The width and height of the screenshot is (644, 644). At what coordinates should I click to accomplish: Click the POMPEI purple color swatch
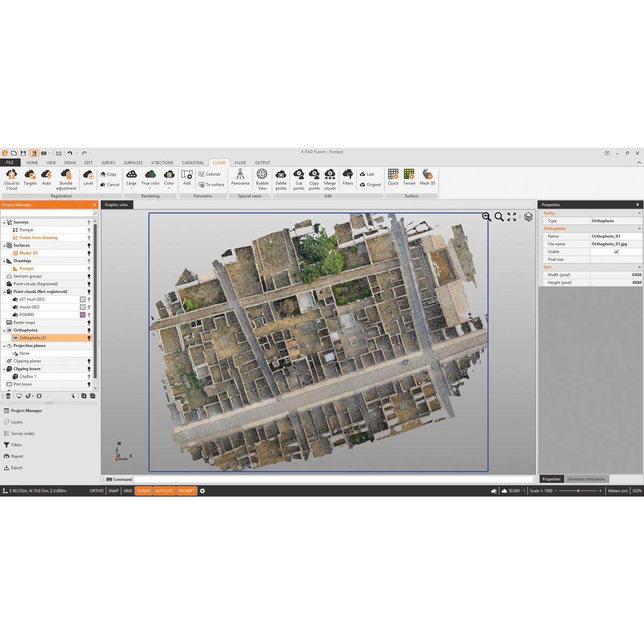(83, 315)
